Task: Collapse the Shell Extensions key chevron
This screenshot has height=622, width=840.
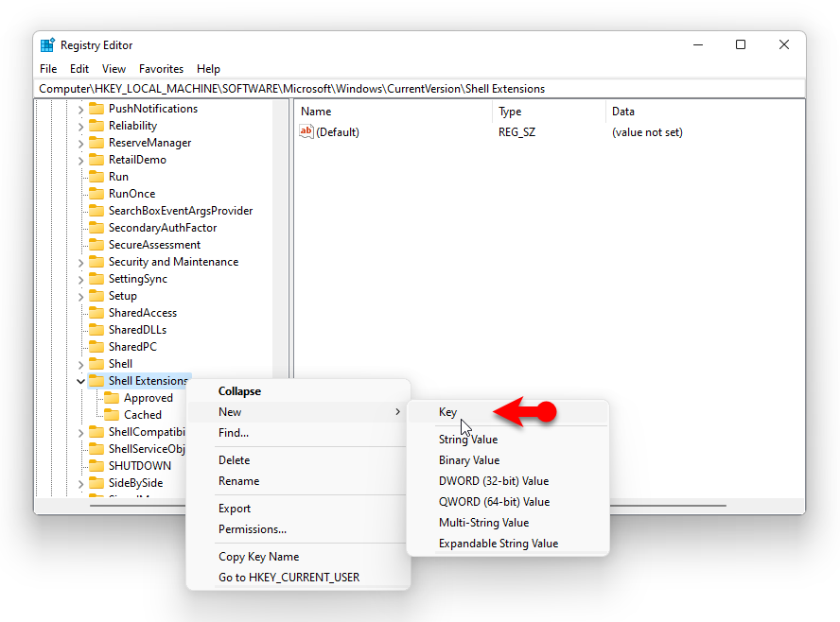Action: (x=80, y=381)
